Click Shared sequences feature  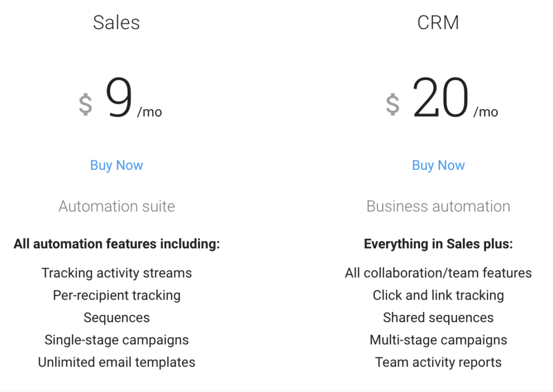point(439,318)
